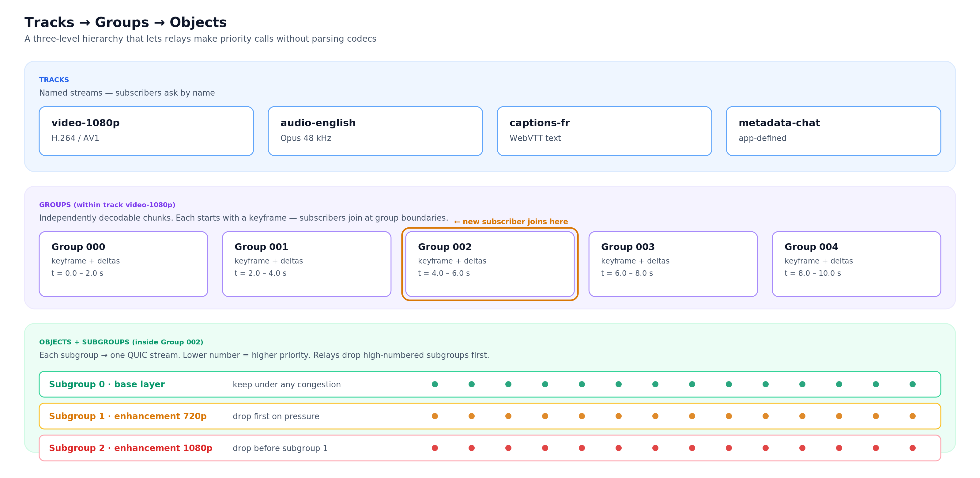
Task: Select the Group 002 card with orange highlight
Action: click(x=490, y=264)
